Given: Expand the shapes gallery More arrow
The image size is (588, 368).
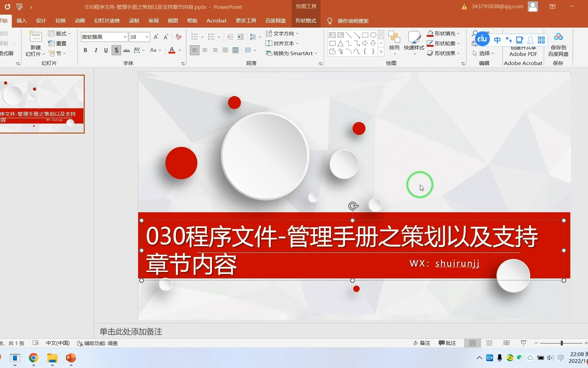Looking at the screenshot, I should (x=381, y=52).
